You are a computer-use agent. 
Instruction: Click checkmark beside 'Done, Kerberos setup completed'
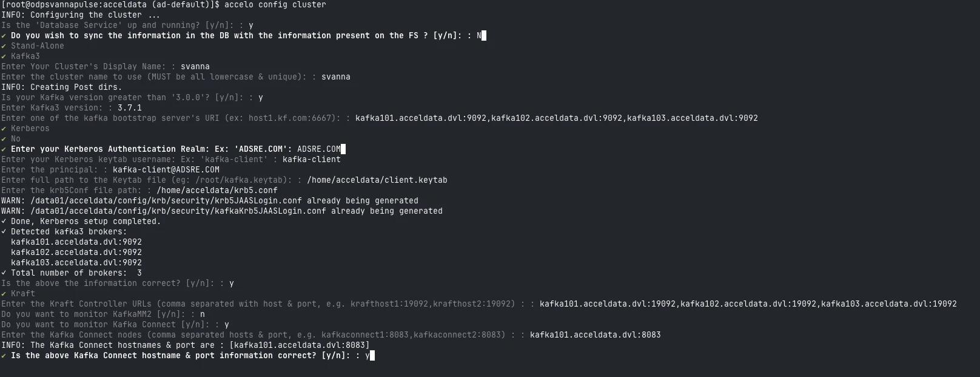(4, 222)
